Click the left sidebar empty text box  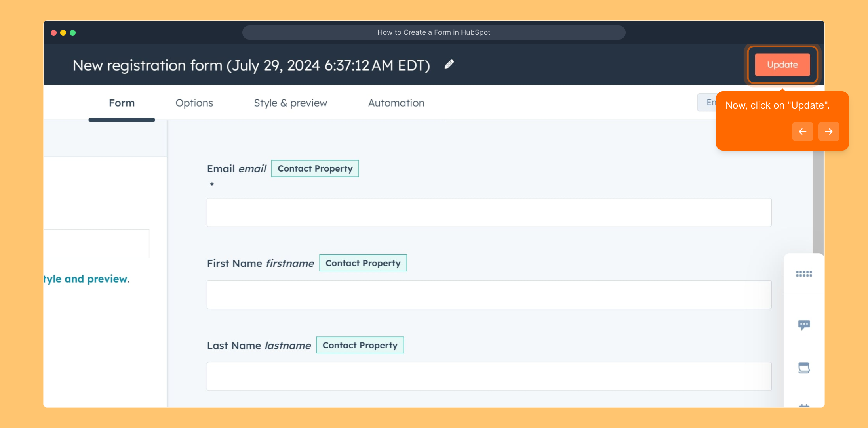(96, 244)
